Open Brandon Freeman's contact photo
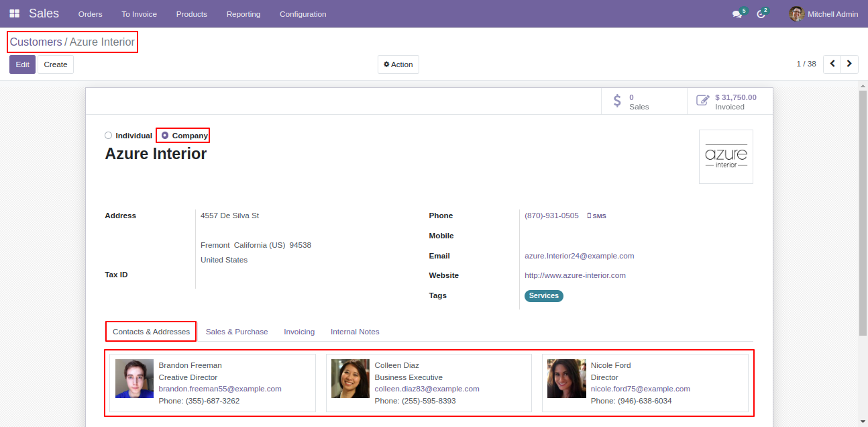Screen dimensions: 868x427 134,379
